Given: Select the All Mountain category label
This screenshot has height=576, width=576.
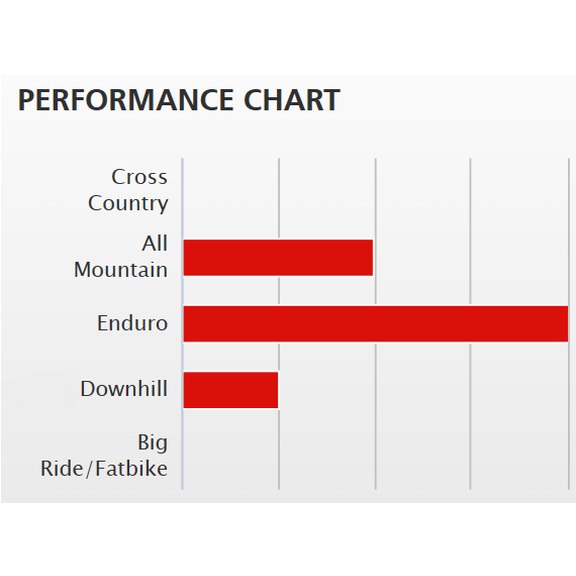Looking at the screenshot, I should (x=121, y=256).
